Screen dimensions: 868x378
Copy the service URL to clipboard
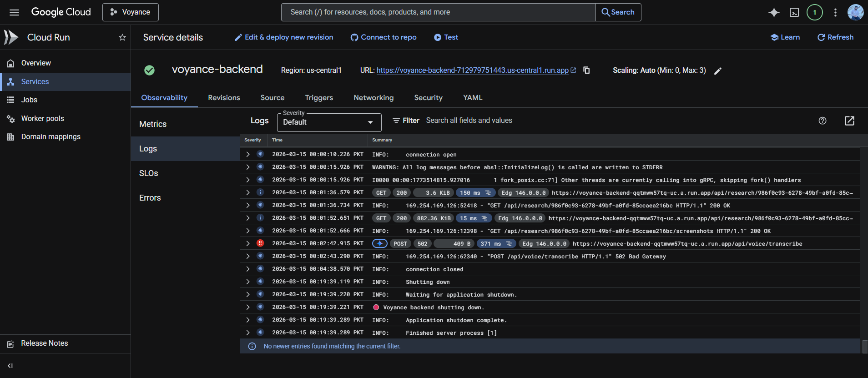tap(586, 70)
